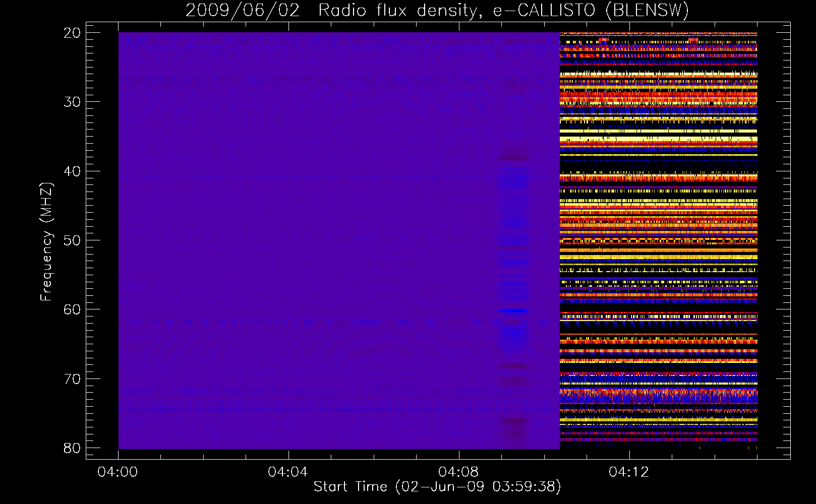Click the '30' frequency tick label

click(73, 102)
